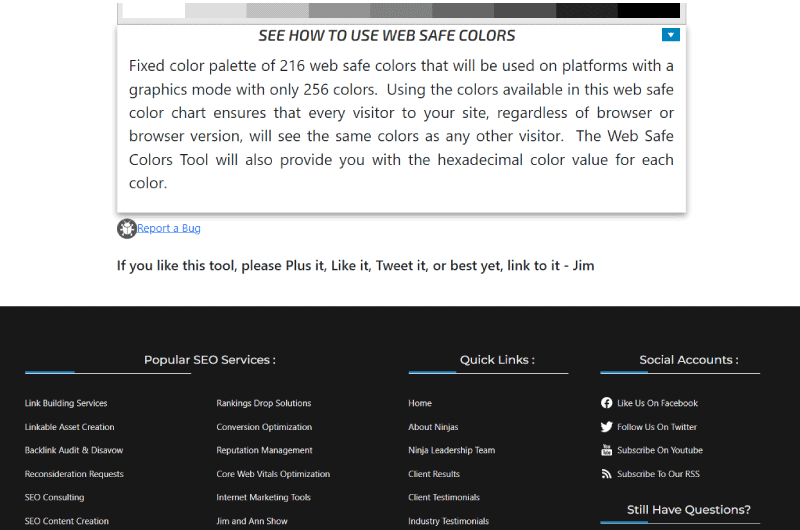Select the black grayscale color swatch

point(648,10)
